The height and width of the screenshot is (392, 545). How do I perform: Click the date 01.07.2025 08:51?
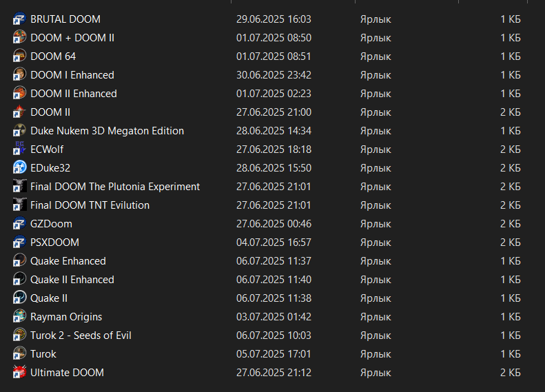pos(274,56)
